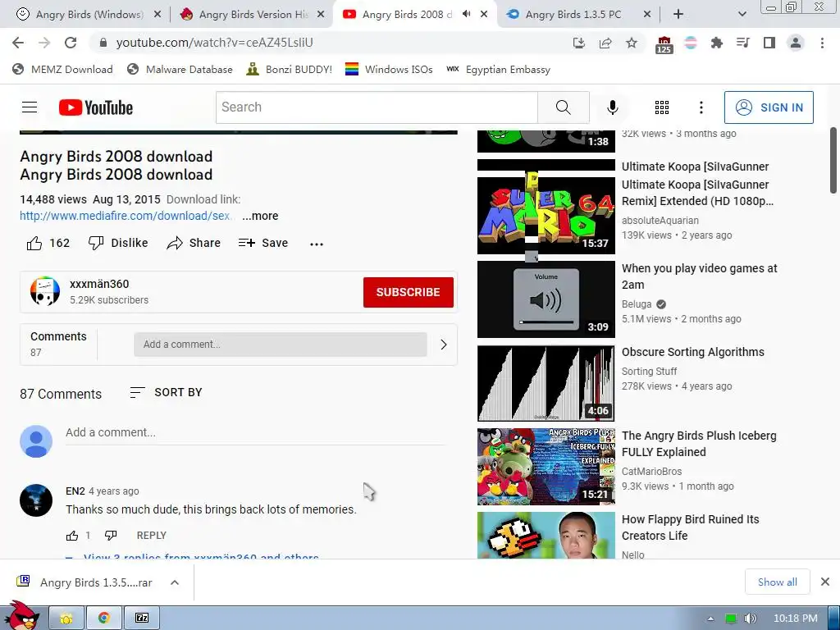The image size is (840, 630).
Task: Open Malware Database bookmark
Action: (180, 70)
